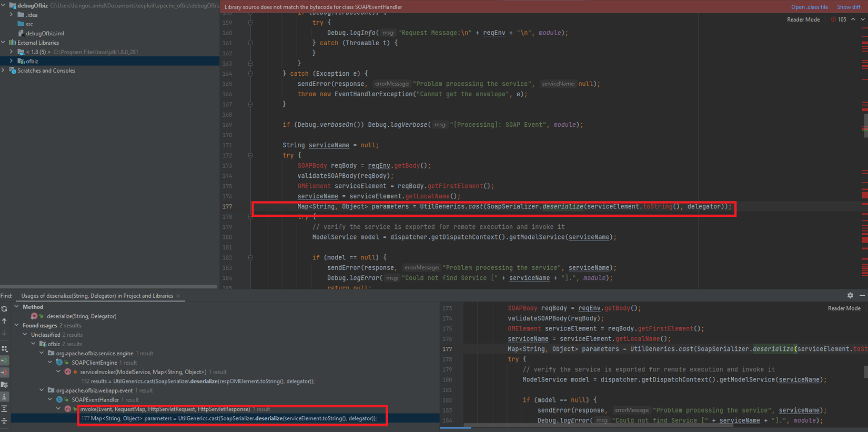
Task: Collapse External Libraries node
Action: (x=4, y=43)
